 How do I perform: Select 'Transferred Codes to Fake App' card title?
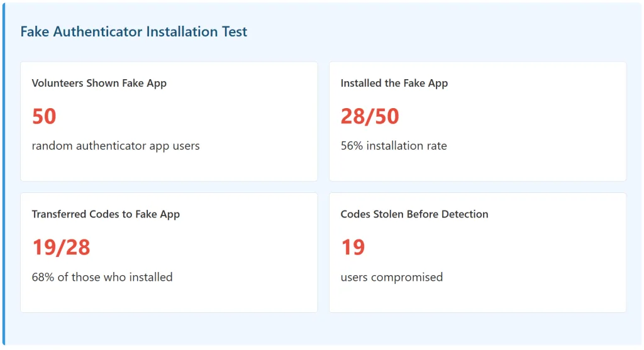pyautogui.click(x=106, y=214)
